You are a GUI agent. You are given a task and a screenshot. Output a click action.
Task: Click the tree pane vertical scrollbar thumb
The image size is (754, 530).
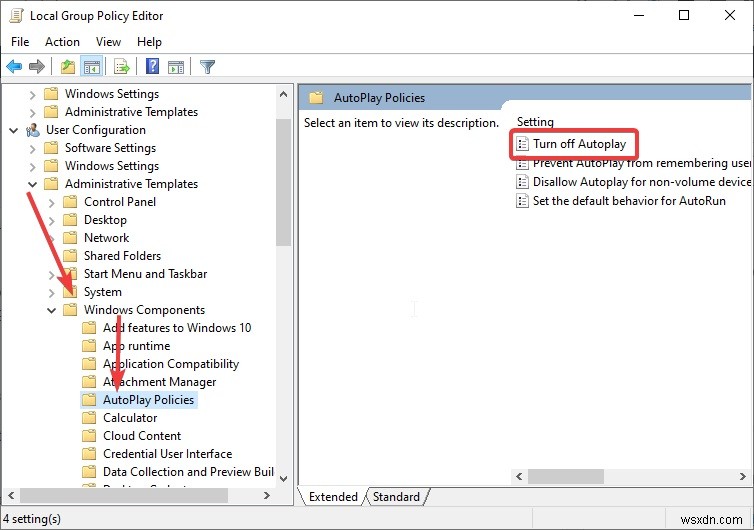click(x=283, y=182)
